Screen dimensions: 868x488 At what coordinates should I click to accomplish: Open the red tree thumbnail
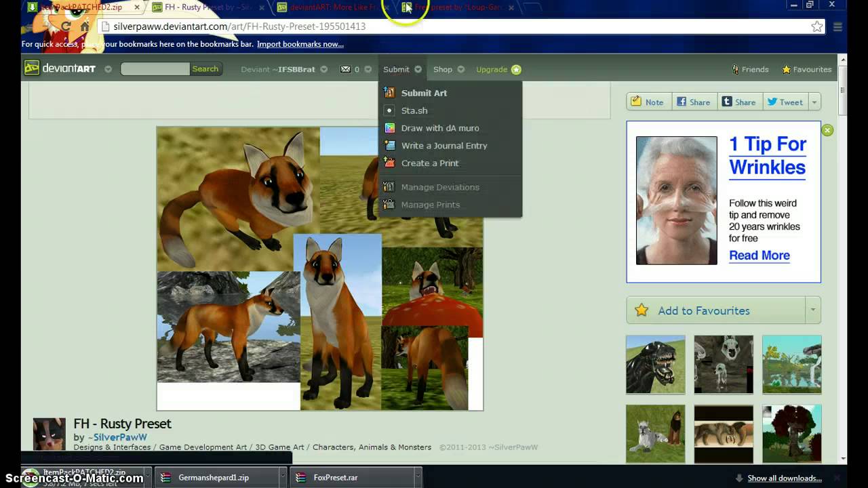click(791, 434)
